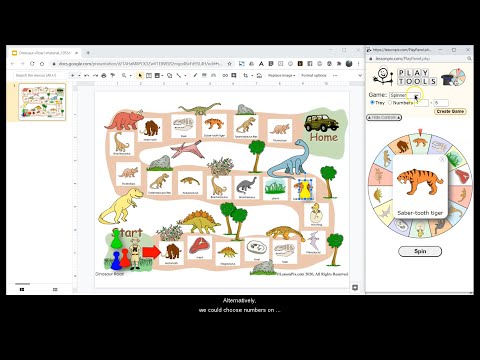Select the Dinosaur Roar browser tab

click(x=45, y=53)
